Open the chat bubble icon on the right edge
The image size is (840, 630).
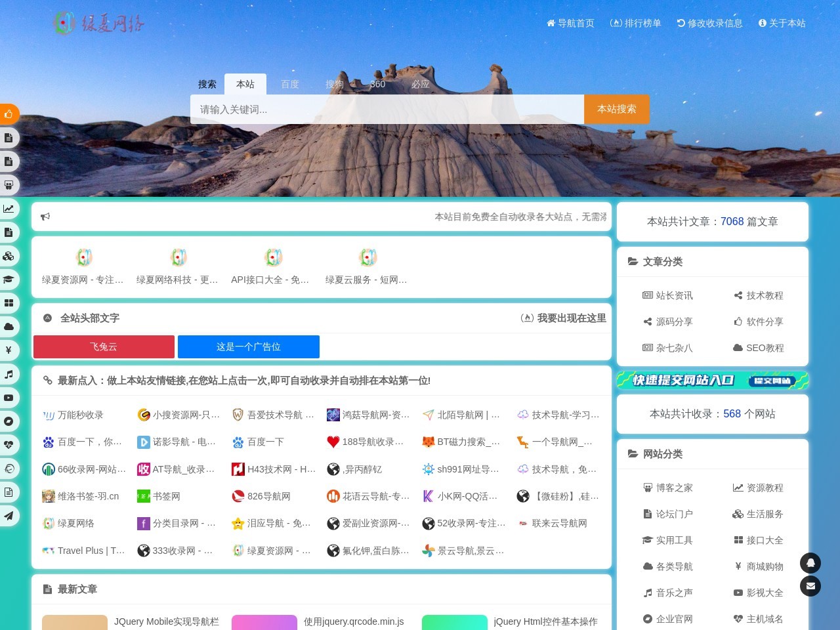810,563
